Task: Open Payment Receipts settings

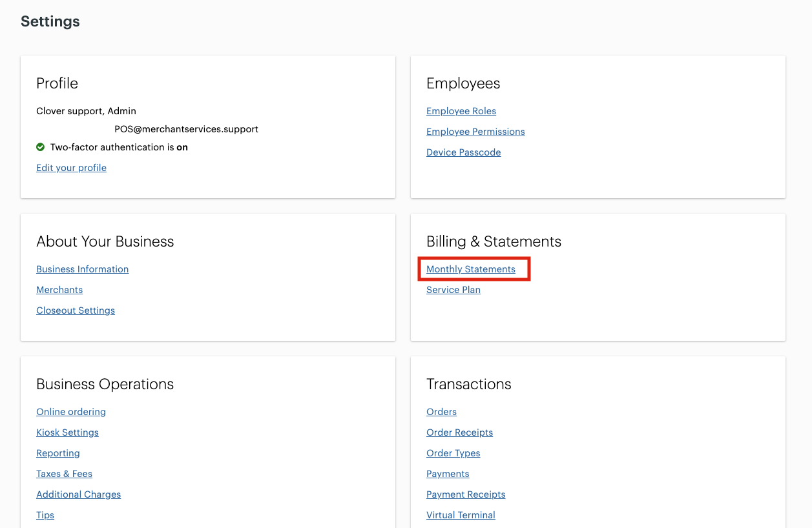Action: pos(466,494)
